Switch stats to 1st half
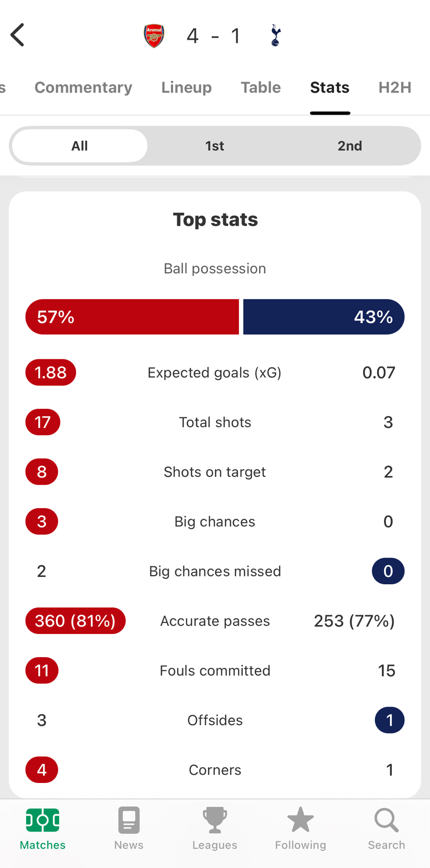The width and height of the screenshot is (430, 868). pos(215,146)
